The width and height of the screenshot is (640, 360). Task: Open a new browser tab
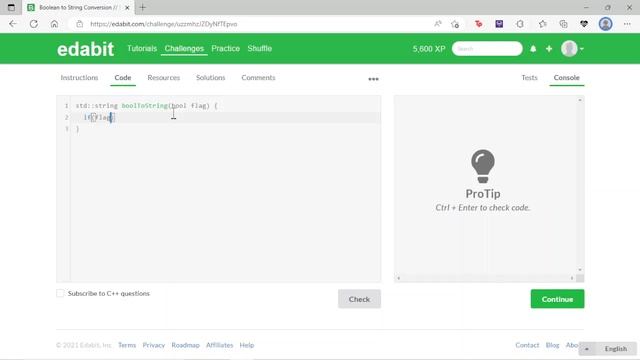click(x=142, y=7)
